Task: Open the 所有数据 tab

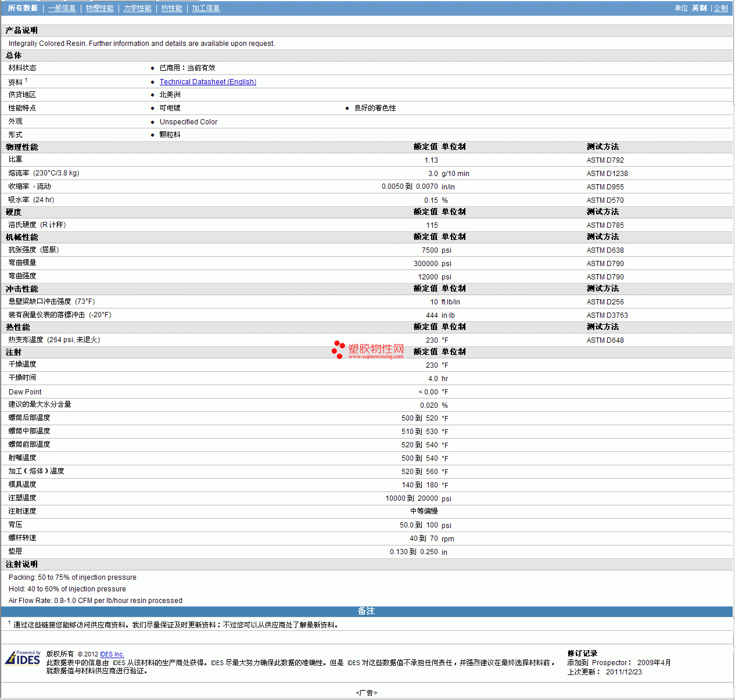Action: coord(23,8)
